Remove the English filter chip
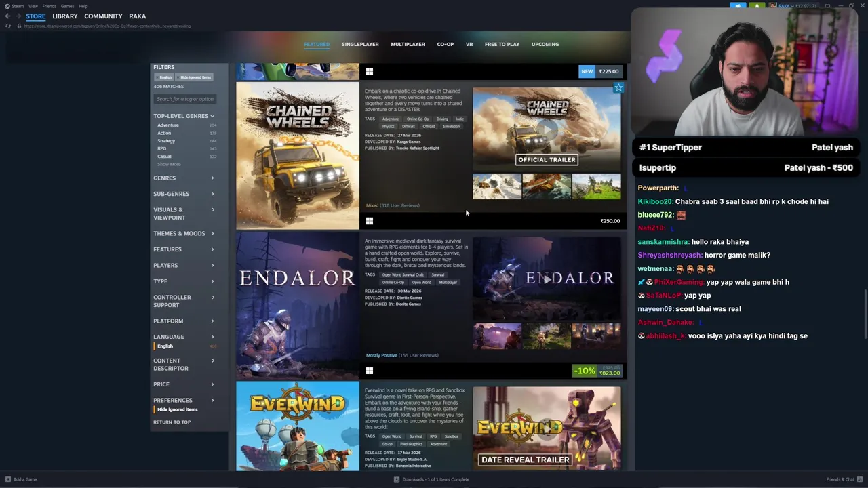Screen dimensions: 868x488 click(165, 77)
